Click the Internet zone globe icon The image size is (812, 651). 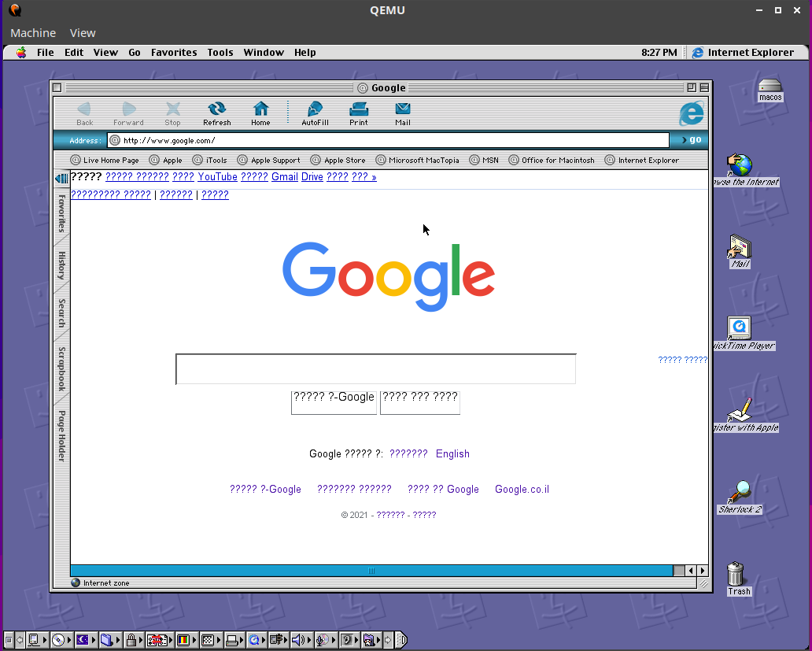tap(76, 583)
